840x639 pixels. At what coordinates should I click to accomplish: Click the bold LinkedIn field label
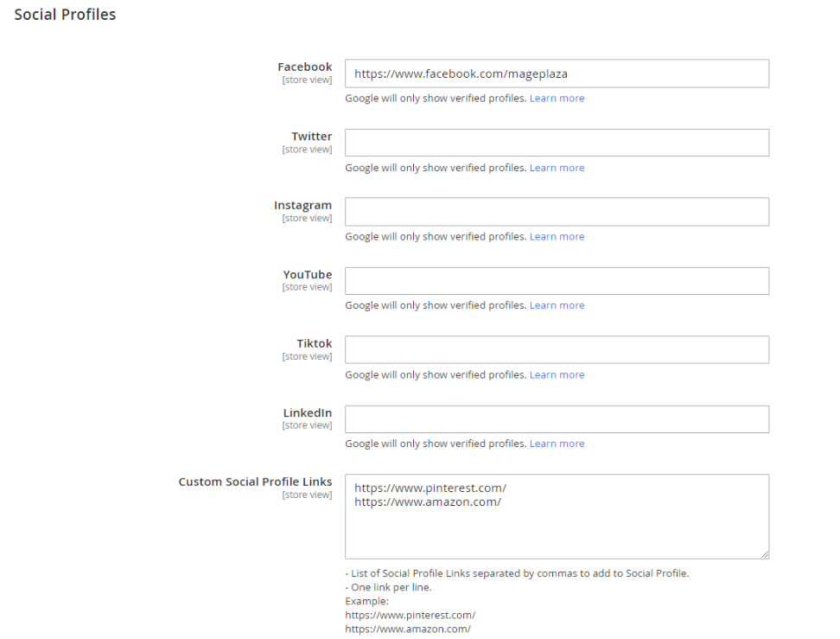pyautogui.click(x=307, y=413)
